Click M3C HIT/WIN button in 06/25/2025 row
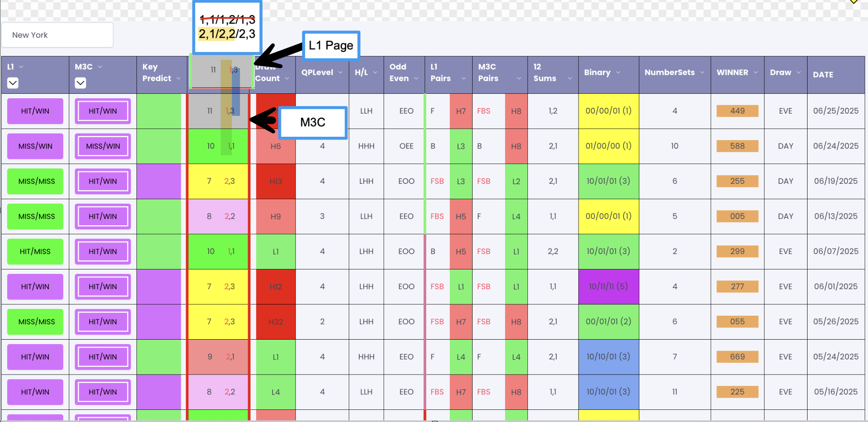 tap(103, 111)
